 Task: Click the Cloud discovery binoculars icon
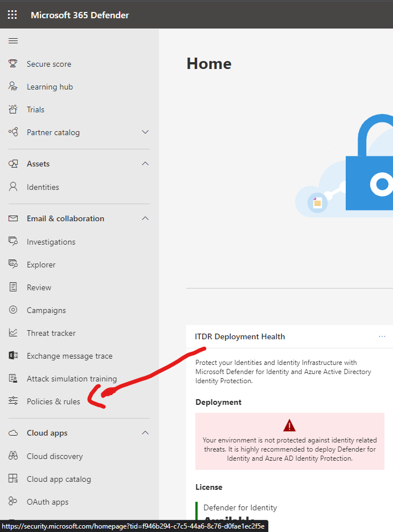[x=13, y=456]
